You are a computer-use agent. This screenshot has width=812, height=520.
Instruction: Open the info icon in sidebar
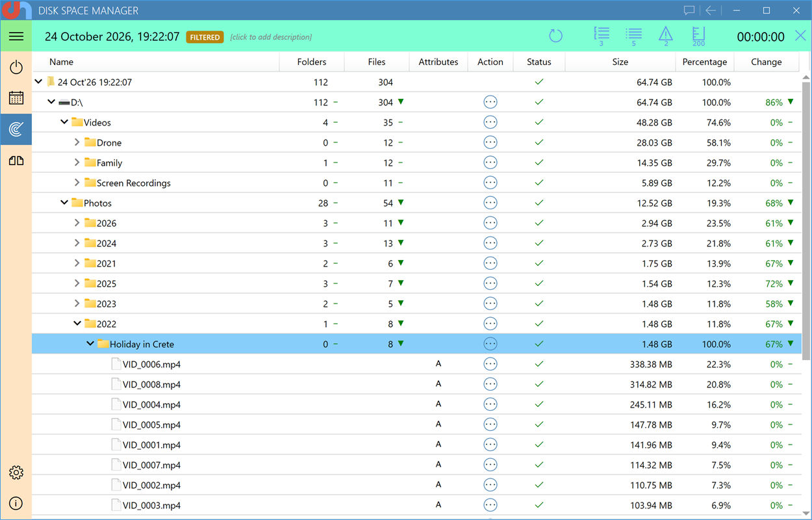point(16,504)
